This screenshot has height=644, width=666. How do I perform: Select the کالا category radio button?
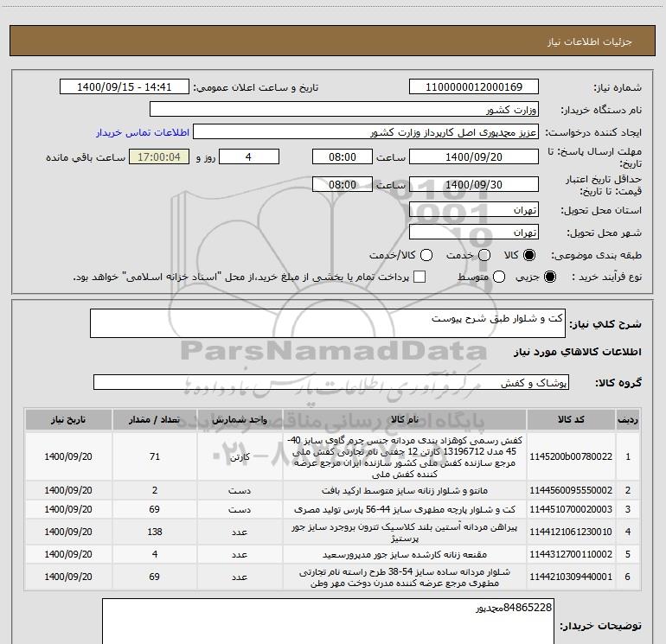(x=529, y=255)
